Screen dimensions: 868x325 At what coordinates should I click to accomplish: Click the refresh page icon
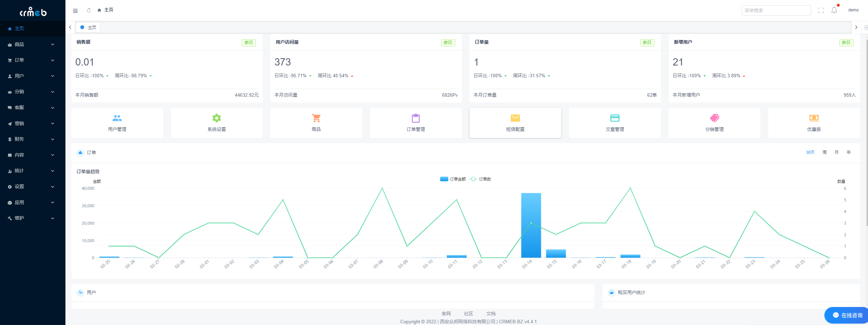[x=89, y=10]
